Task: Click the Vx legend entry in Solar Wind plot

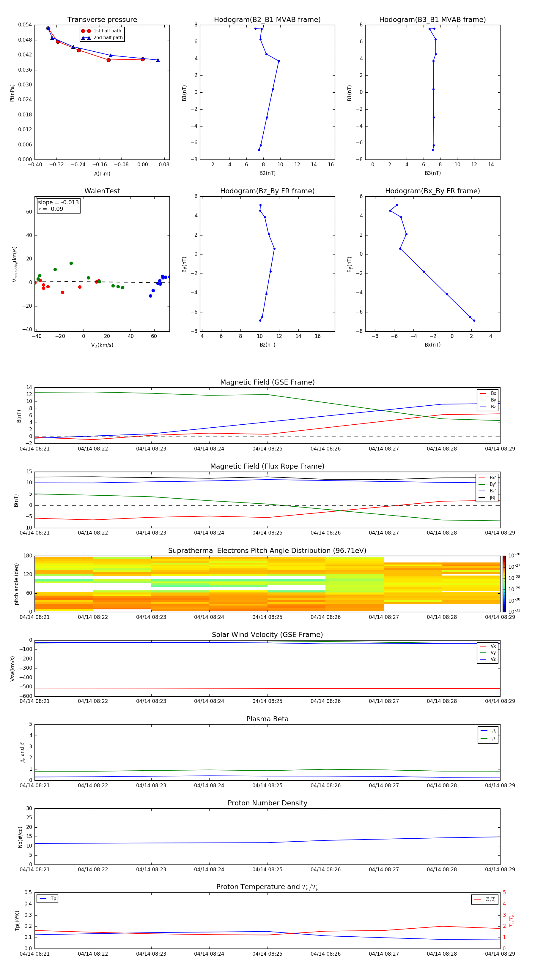Action: (488, 646)
